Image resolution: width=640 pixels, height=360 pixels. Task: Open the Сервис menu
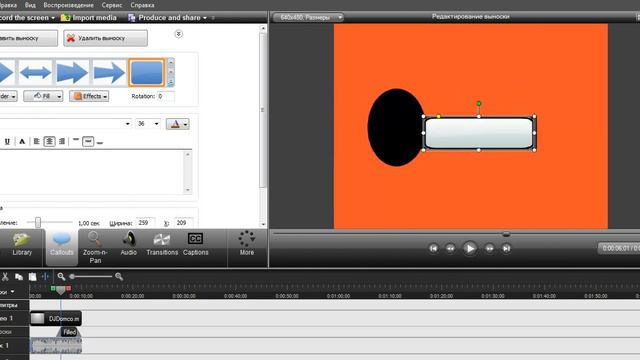(112, 5)
